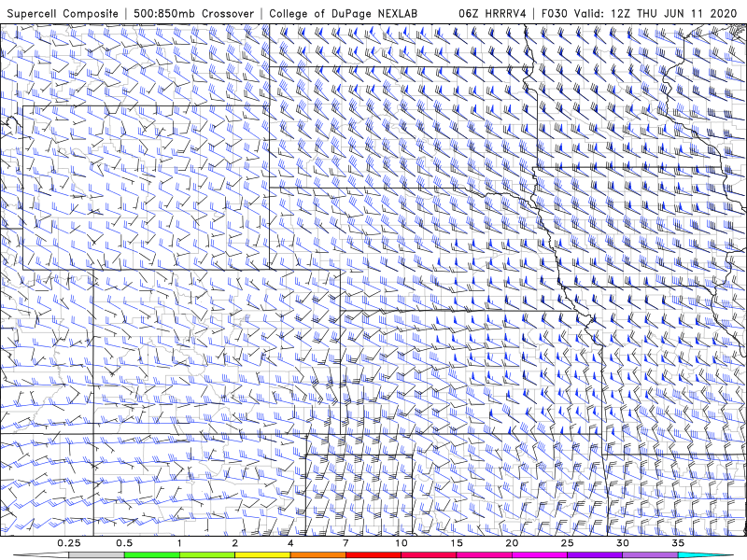Click the legend value 20
Viewport: 747px width, 560px height.
512,543
